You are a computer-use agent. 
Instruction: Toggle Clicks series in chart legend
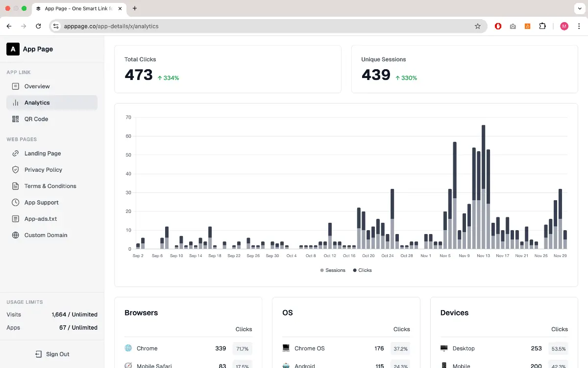click(x=362, y=270)
